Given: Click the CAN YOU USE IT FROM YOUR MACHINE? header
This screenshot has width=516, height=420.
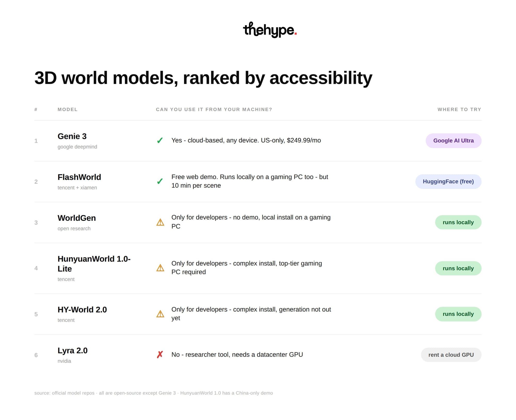Looking at the screenshot, I should tap(214, 109).
